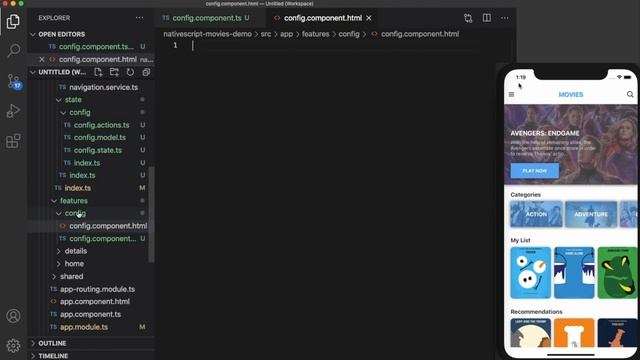Open the modified index.ts file
The width and height of the screenshot is (640, 360).
click(x=78, y=188)
